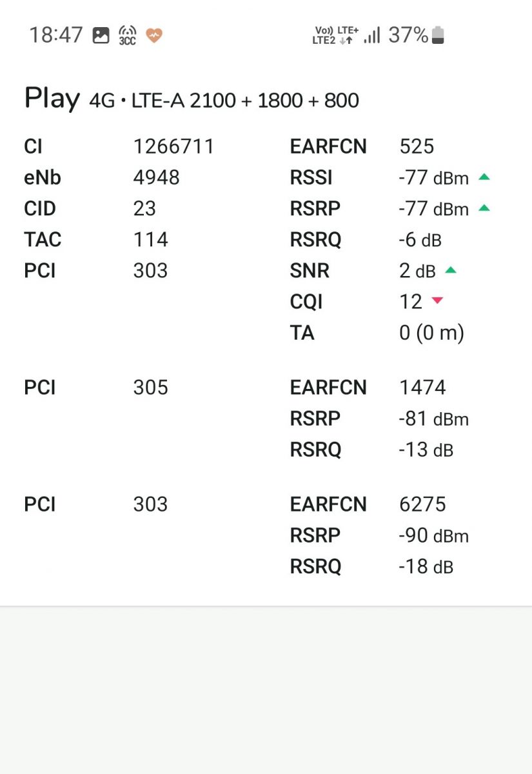Tap the LTE-A 2100 + 1800 + 800 label
Viewport: 532px width, 774px height.
tap(245, 101)
